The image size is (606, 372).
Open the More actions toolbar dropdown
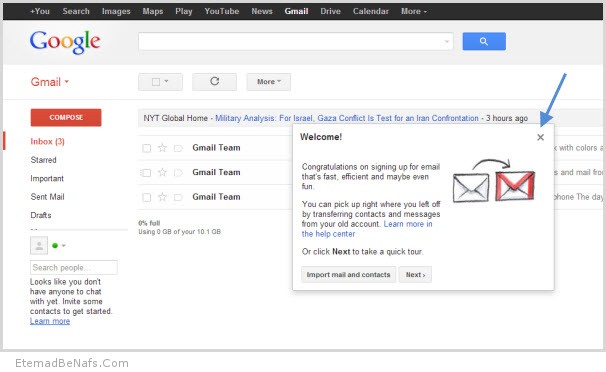[269, 82]
